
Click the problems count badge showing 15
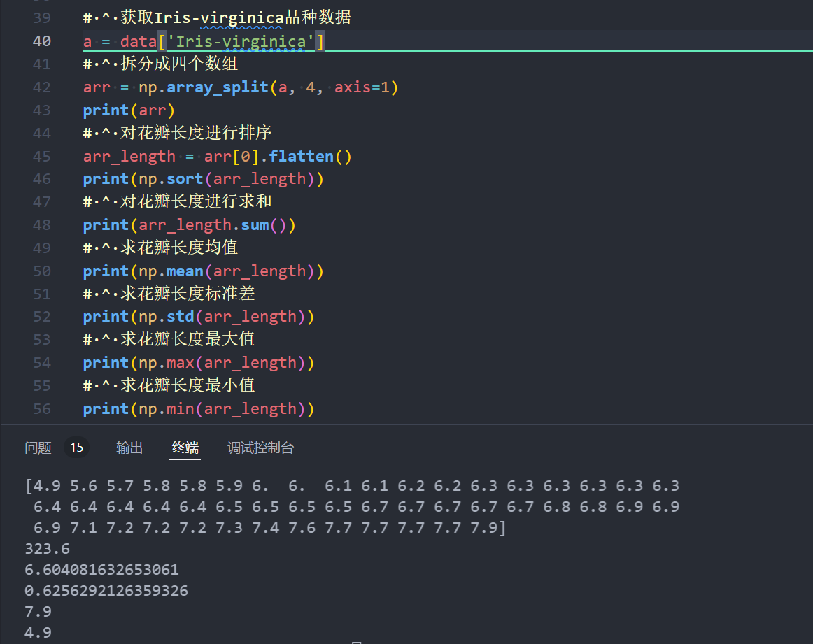pos(76,447)
